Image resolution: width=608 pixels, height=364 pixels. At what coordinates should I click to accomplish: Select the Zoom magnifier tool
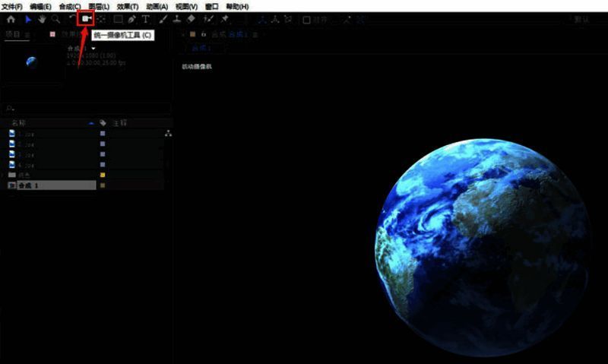55,19
